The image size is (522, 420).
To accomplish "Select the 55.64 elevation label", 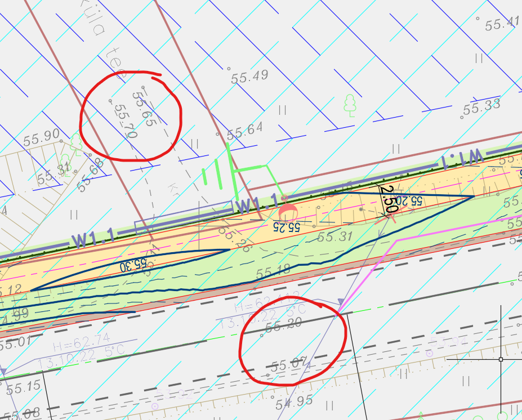I will 245,131.
